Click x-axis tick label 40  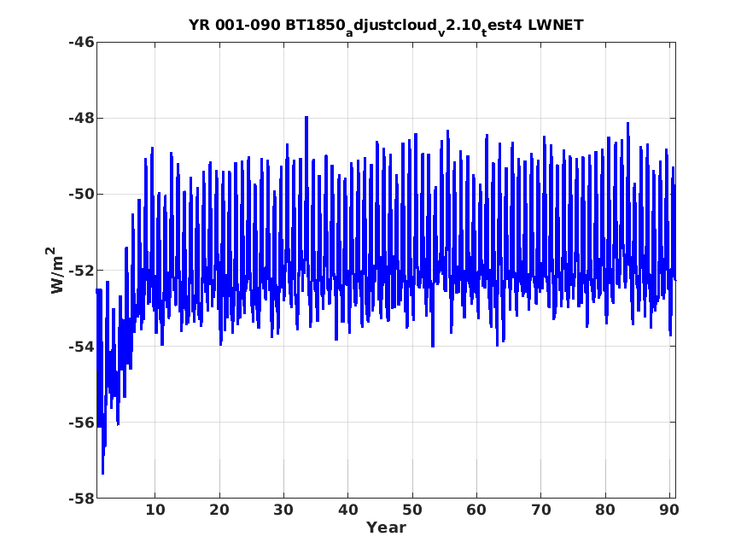pyautogui.click(x=347, y=510)
